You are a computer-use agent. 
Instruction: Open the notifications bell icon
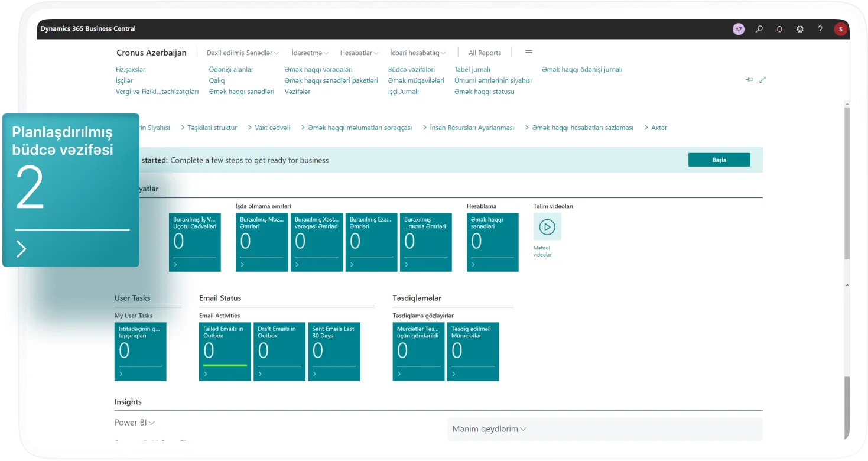pyautogui.click(x=779, y=29)
